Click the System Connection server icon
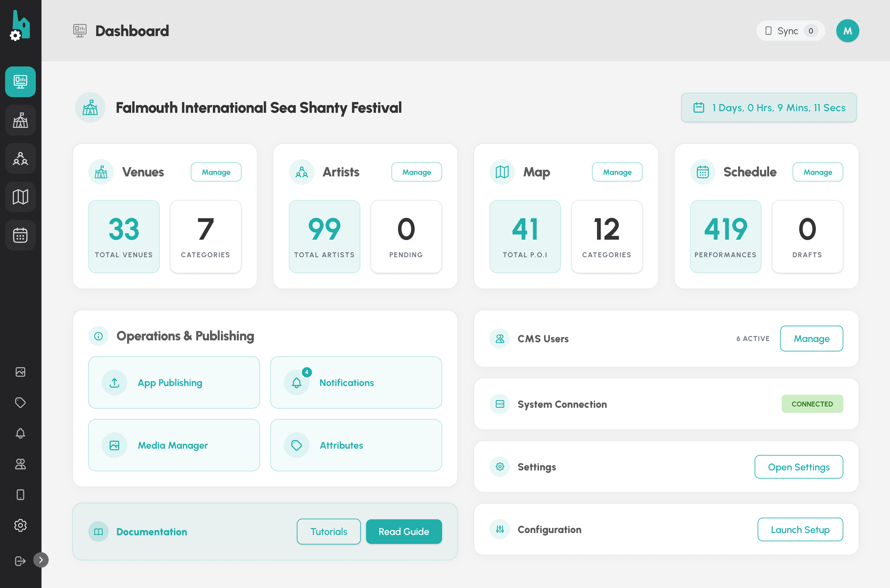890x588 pixels. pos(500,404)
